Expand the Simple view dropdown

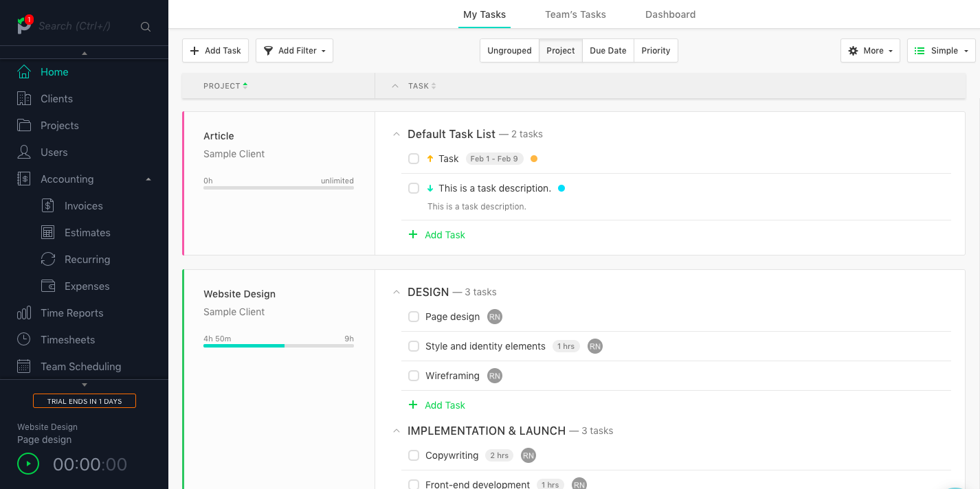941,51
